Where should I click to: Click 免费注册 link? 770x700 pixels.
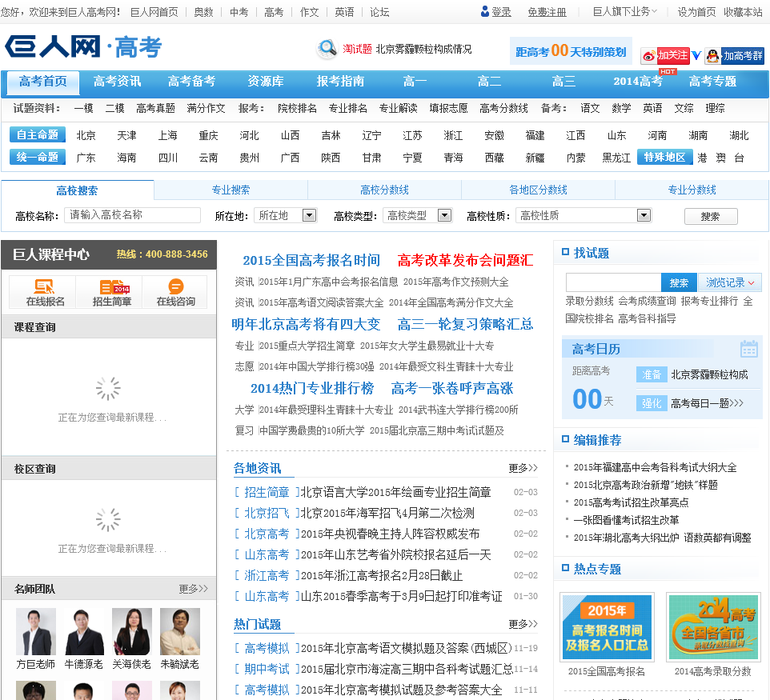click(547, 12)
